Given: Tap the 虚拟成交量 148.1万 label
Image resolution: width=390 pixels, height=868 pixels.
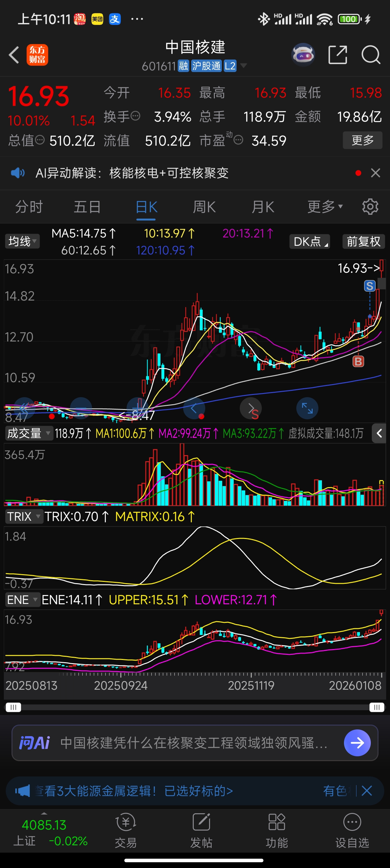Looking at the screenshot, I should pos(326,433).
